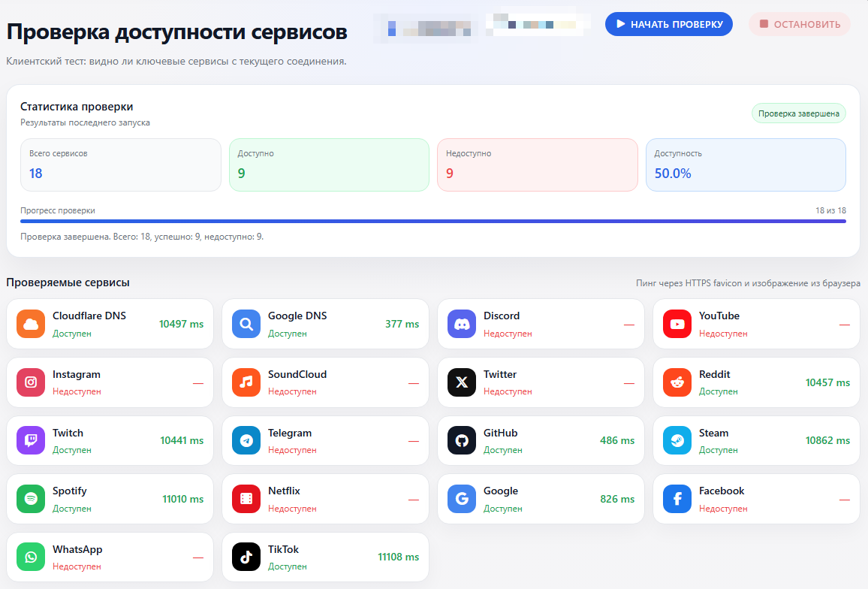This screenshot has height=589, width=868.
Task: Click the Twitch service icon
Action: click(31, 440)
